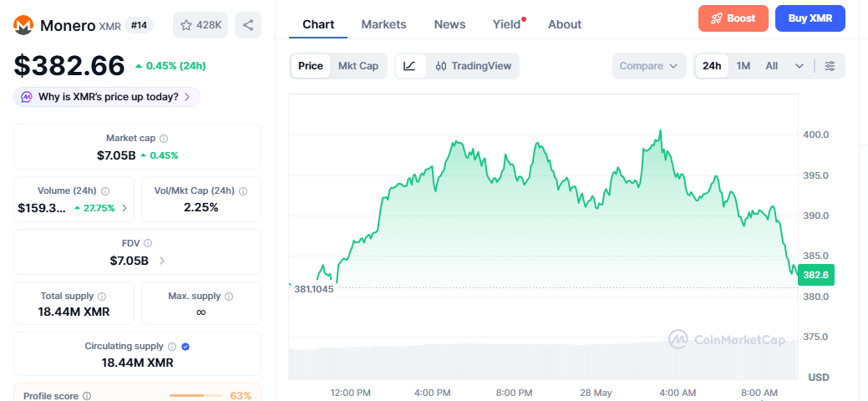The height and width of the screenshot is (401, 868).
Task: Open the About tab
Action: 565,24
